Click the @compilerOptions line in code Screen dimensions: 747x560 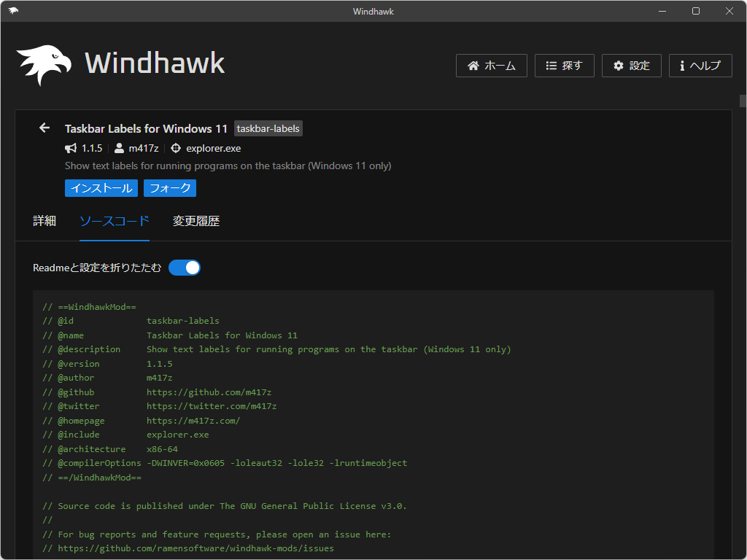pyautogui.click(x=225, y=463)
